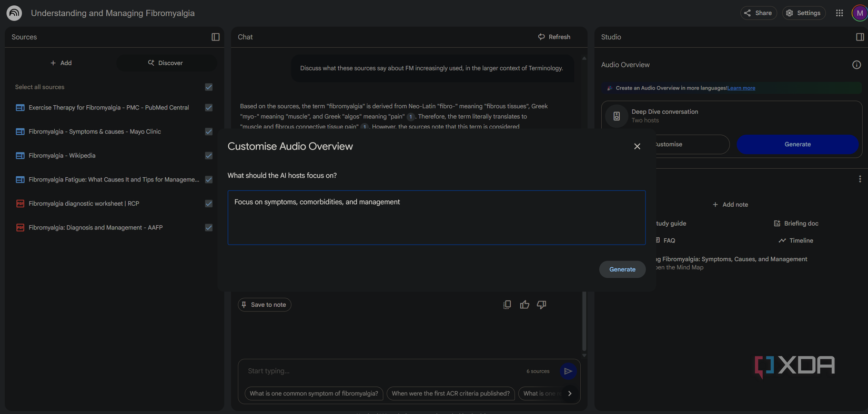
Task: Uncheck Fibromyalgia - Wikipedia source checkbox
Action: point(209,156)
